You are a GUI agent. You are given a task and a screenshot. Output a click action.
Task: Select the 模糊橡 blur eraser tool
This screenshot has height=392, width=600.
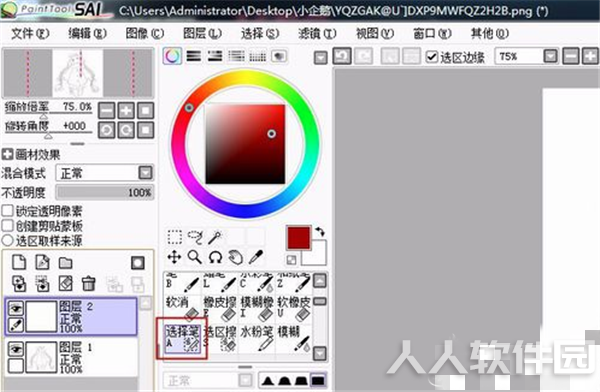point(256,309)
